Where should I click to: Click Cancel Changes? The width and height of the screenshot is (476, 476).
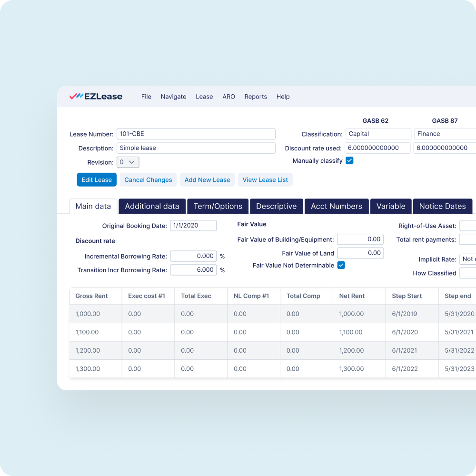(x=148, y=179)
